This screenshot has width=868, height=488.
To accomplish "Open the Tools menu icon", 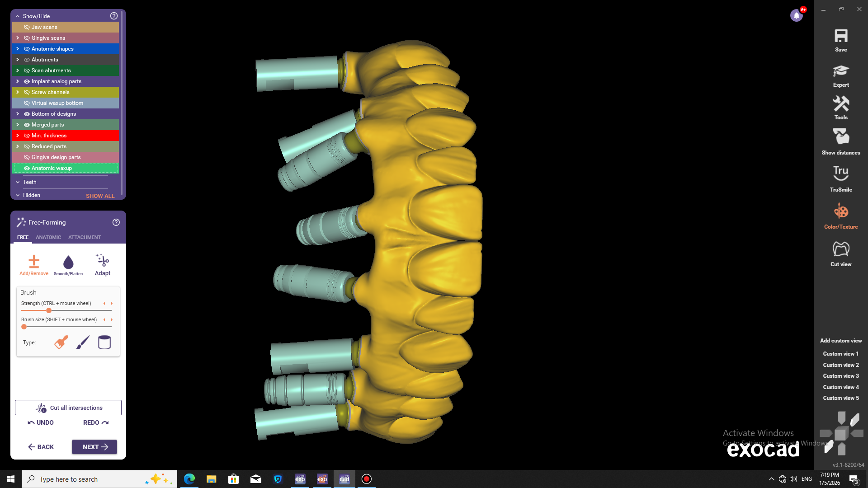I will pyautogui.click(x=840, y=104).
